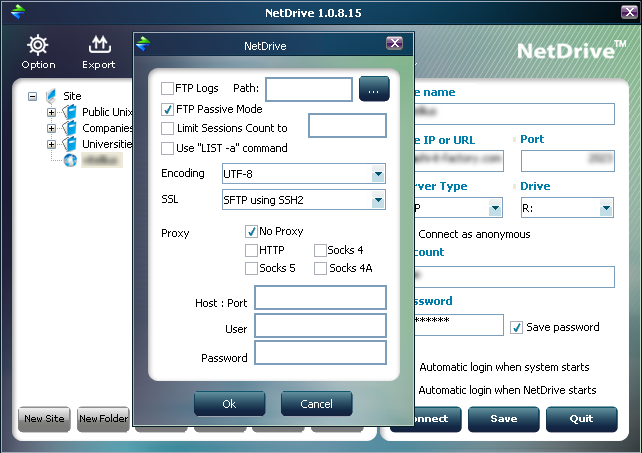Screen dimensions: 642x453
Task: Click the New Site button
Action: click(x=44, y=419)
